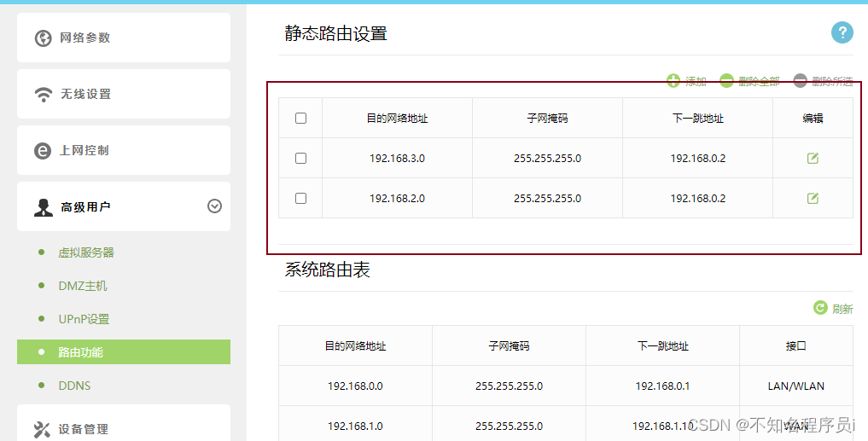
Task: Click the globe icon for 网络参数
Action: tap(44, 38)
